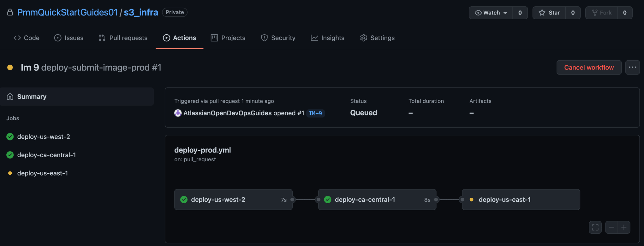Open the IM-9 branch label link

point(315,113)
